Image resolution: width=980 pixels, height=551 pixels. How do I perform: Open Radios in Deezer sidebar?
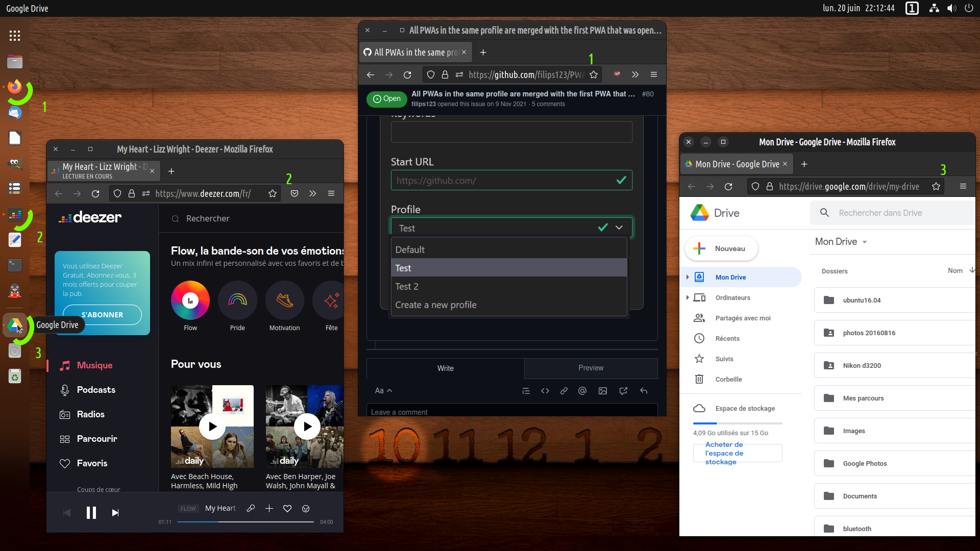(x=90, y=414)
